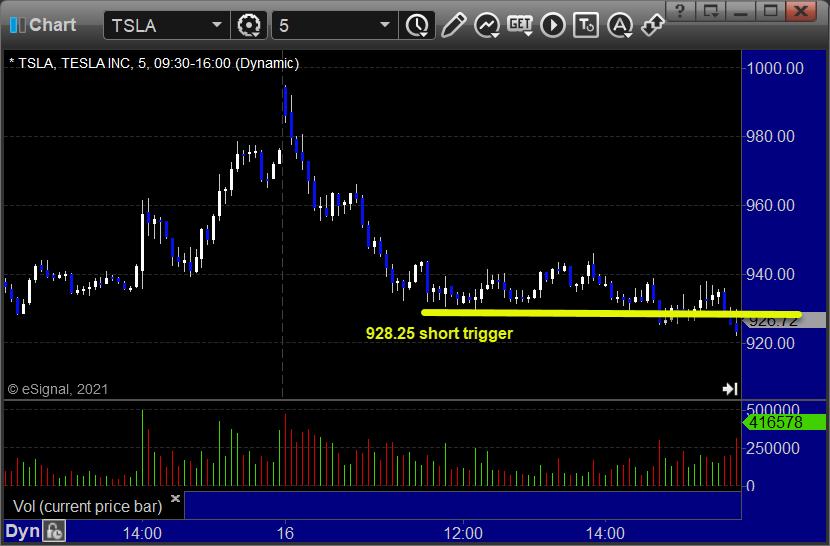830x546 pixels.
Task: Click the pop-out window button
Action: [710, 11]
